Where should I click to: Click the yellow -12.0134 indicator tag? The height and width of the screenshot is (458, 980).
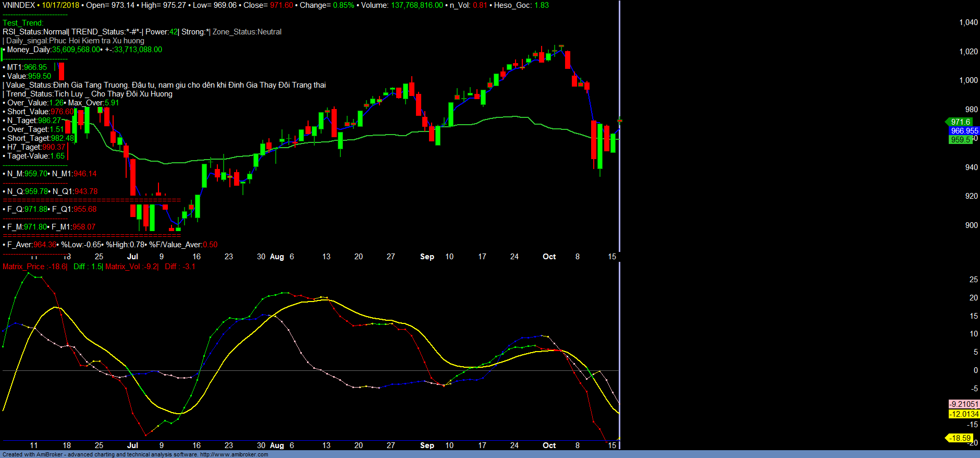pyautogui.click(x=964, y=414)
